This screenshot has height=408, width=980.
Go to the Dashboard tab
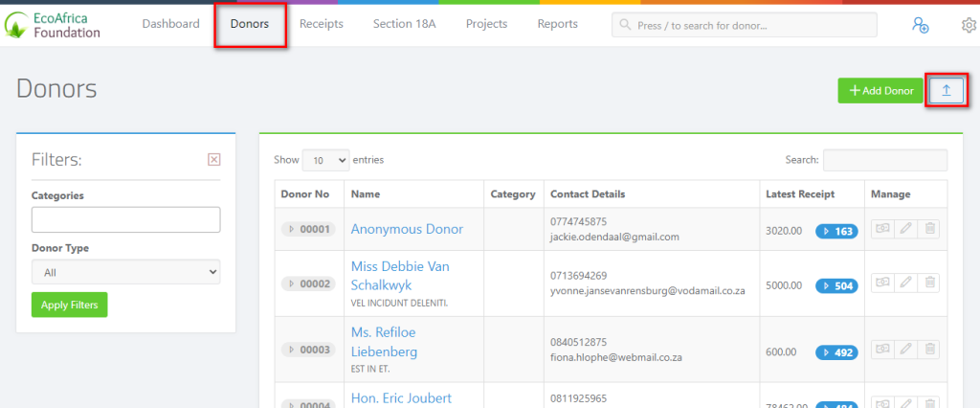pos(170,24)
